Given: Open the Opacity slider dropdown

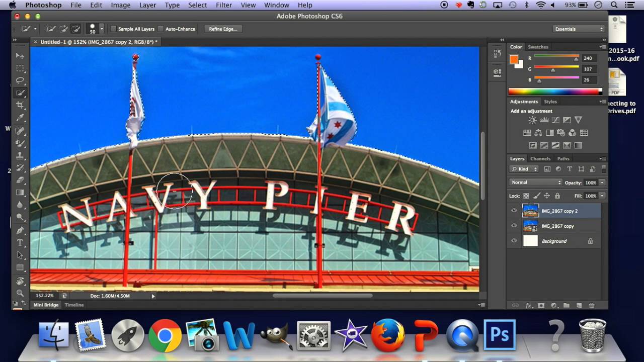Looking at the screenshot, I should point(602,183).
